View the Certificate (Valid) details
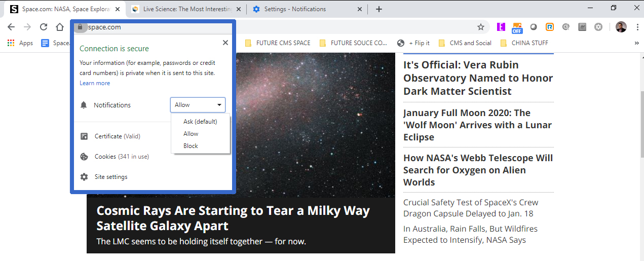 (x=117, y=136)
